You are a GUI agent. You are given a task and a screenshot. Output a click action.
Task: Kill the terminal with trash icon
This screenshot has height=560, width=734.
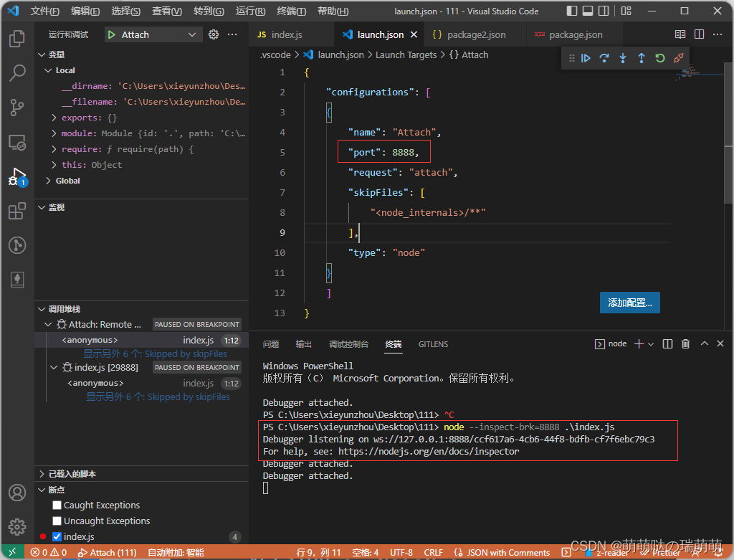pos(685,344)
